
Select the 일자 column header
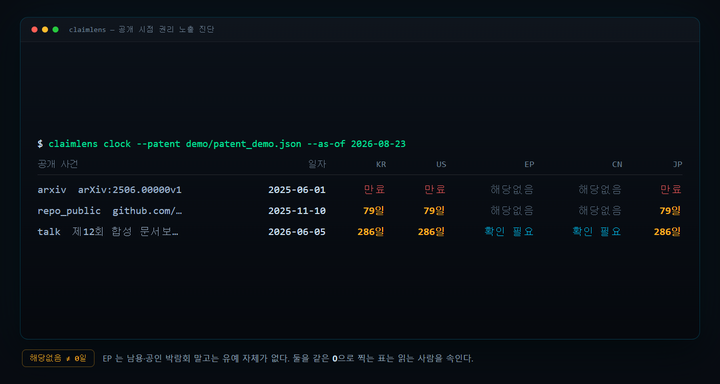(317, 164)
